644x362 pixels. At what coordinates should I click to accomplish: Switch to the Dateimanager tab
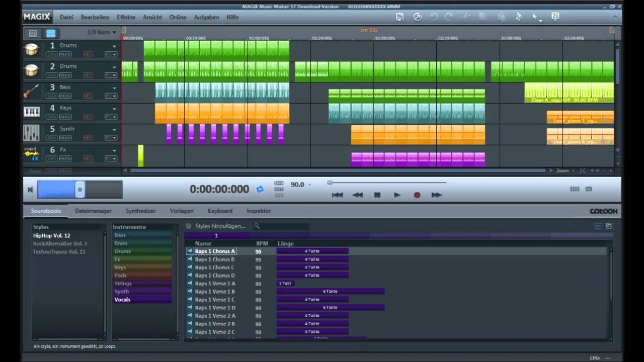click(x=93, y=211)
